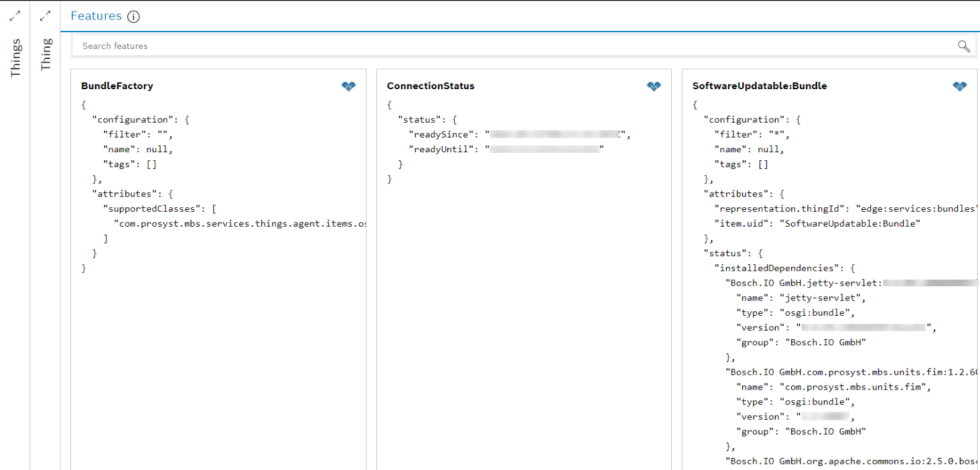Click the ConnectionStatus feature title
The image size is (980, 470).
[430, 86]
